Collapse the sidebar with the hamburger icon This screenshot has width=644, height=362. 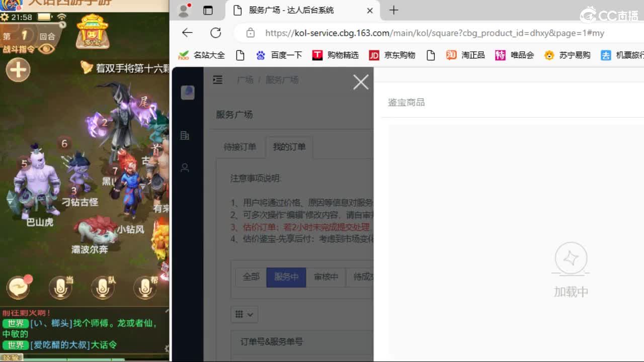click(x=217, y=79)
